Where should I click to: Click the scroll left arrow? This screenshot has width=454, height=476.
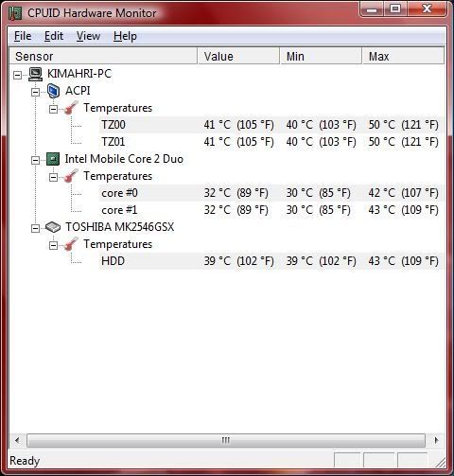tap(17, 440)
